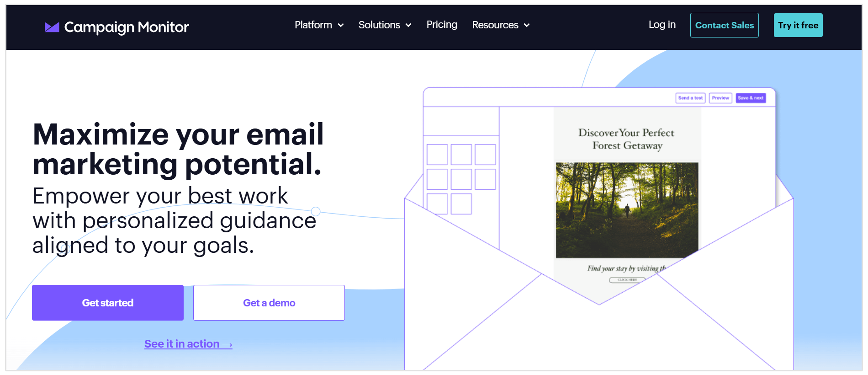The height and width of the screenshot is (375, 868).
Task: Click the Preview button in the email editor mockup
Action: coord(720,98)
